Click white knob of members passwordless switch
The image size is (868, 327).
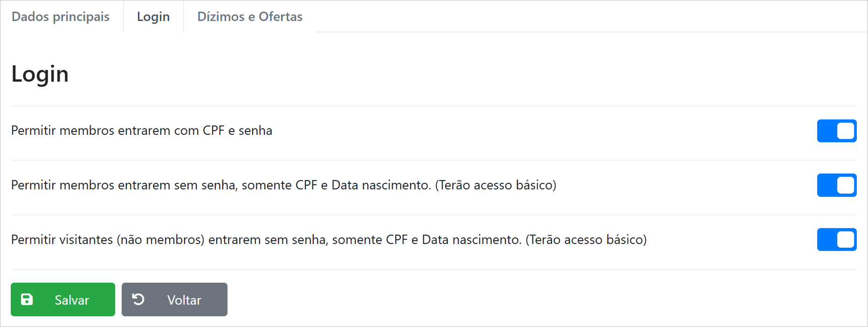pos(846,185)
